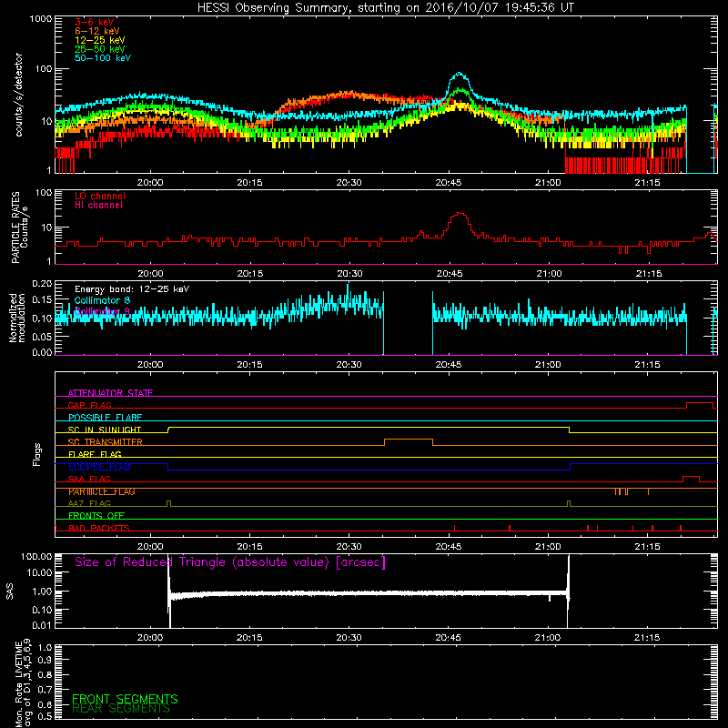The image size is (728, 728).
Task: Click the raised SAA_FLAG pulse
Action: tap(691, 477)
